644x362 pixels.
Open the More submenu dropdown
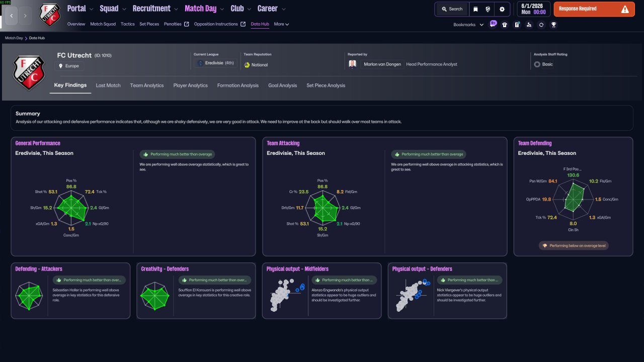pos(281,24)
